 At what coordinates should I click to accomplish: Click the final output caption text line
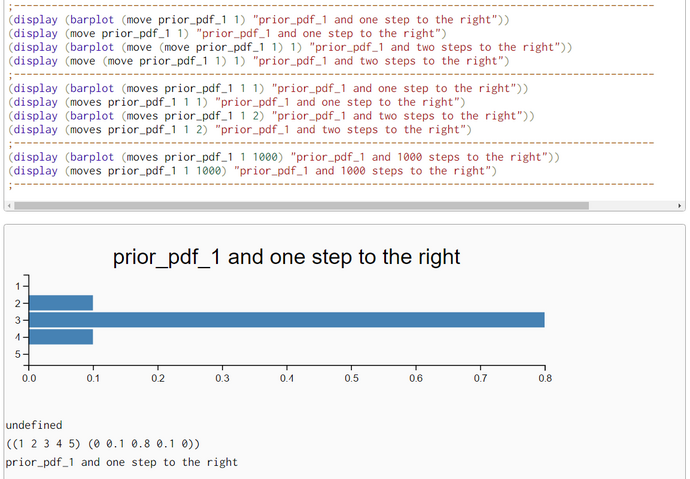coord(121,462)
